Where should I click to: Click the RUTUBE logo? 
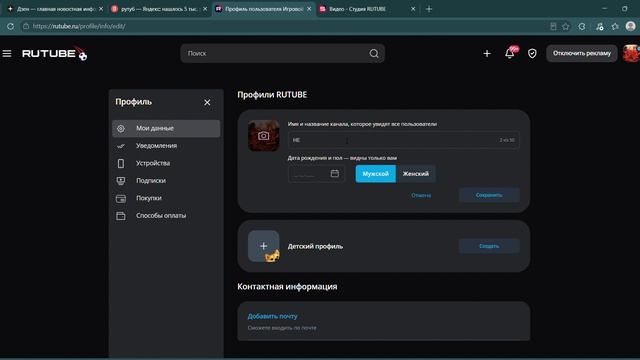tap(54, 53)
